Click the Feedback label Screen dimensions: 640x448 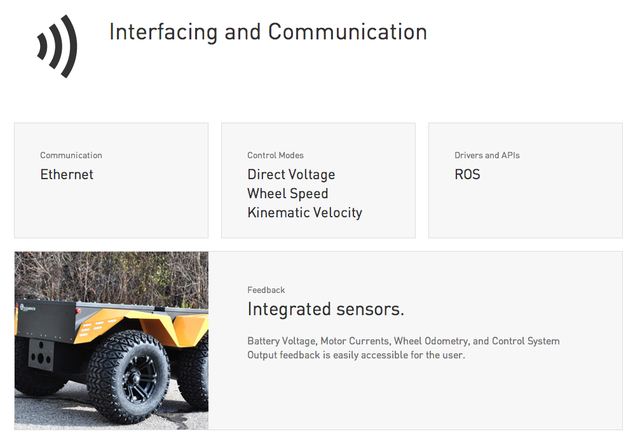[x=266, y=290]
